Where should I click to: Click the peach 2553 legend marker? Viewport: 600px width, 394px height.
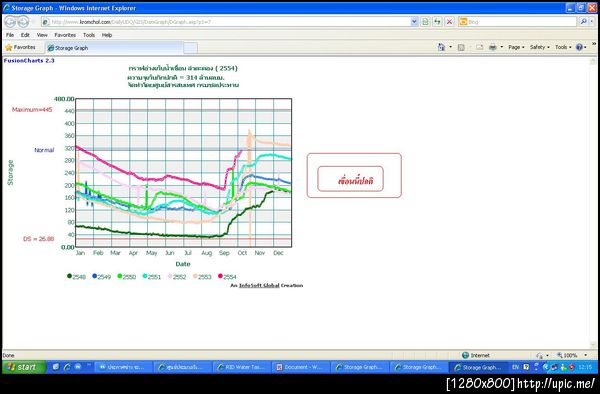point(195,276)
